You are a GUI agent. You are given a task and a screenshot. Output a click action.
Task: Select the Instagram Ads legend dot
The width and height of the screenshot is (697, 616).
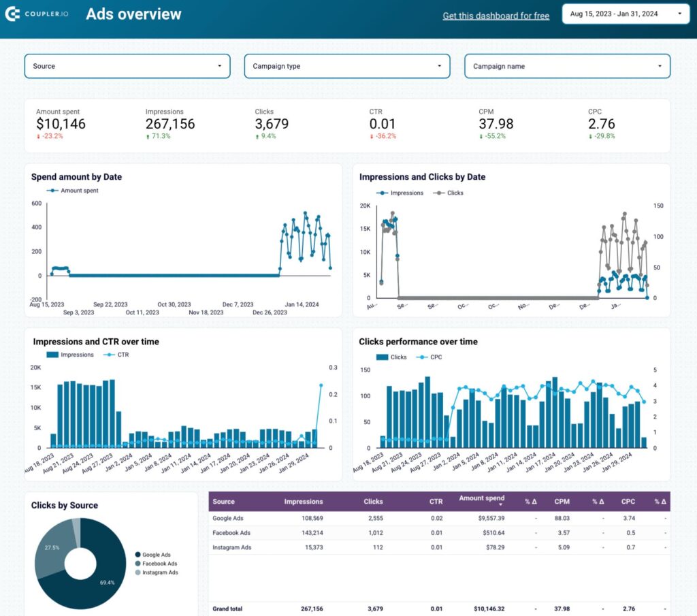137,572
